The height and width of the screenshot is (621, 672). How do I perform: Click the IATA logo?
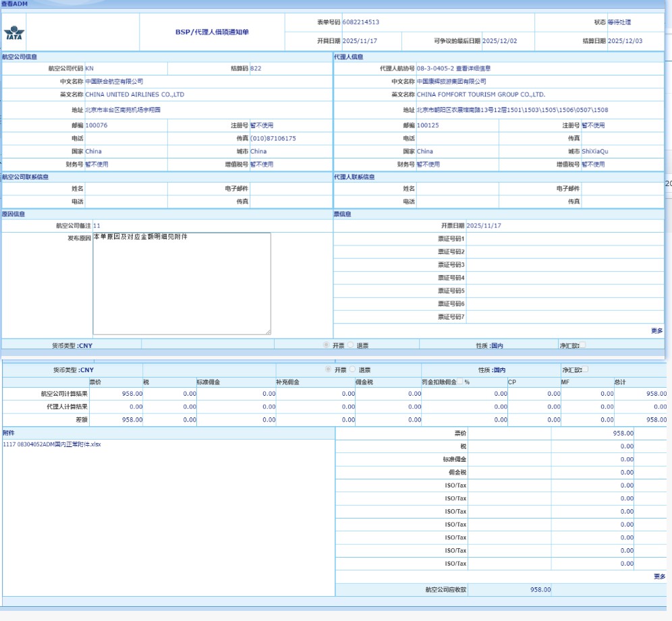pos(13,34)
